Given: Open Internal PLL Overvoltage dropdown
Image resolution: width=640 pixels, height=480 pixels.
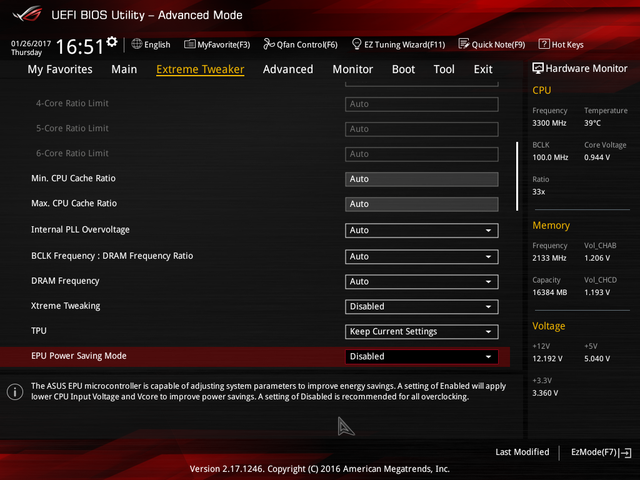Looking at the screenshot, I should click(421, 230).
